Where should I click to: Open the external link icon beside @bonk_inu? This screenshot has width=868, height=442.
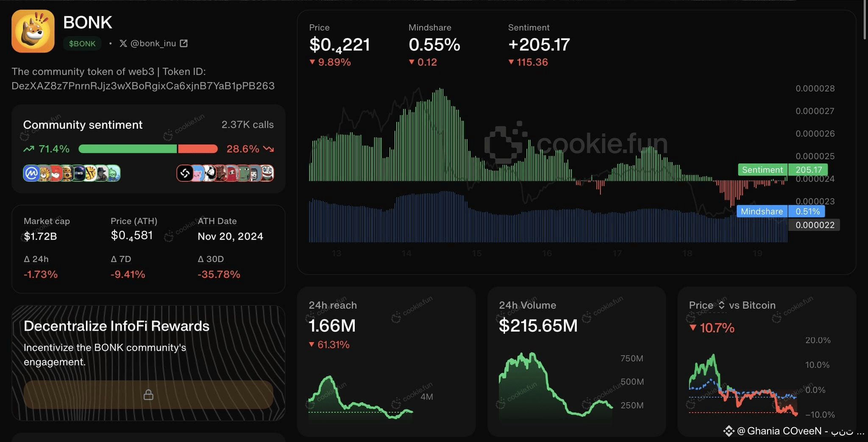point(184,43)
